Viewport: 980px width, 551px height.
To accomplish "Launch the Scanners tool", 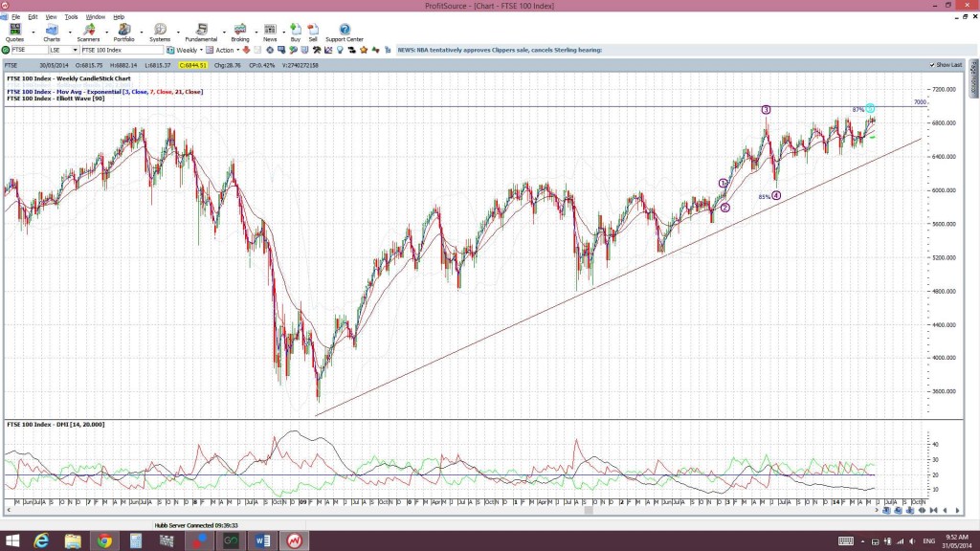I will tap(88, 33).
